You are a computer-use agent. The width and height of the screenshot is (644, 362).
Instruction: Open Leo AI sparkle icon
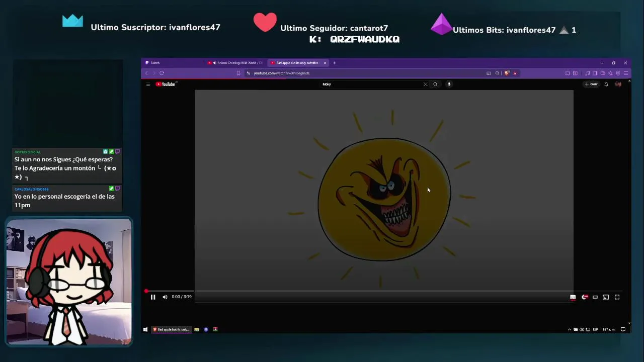tap(610, 73)
